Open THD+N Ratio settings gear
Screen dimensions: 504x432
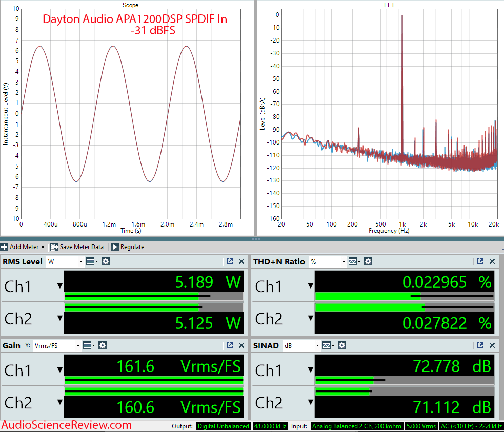point(368,262)
